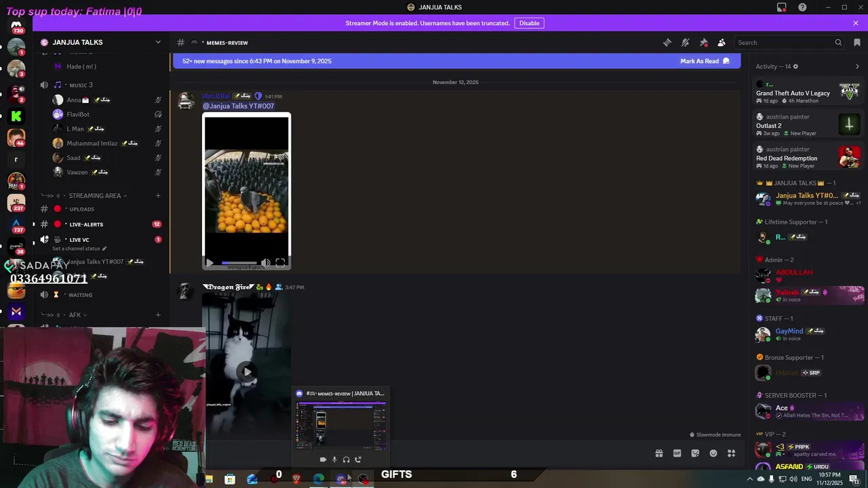Open the Activity settings gear

click(795, 66)
